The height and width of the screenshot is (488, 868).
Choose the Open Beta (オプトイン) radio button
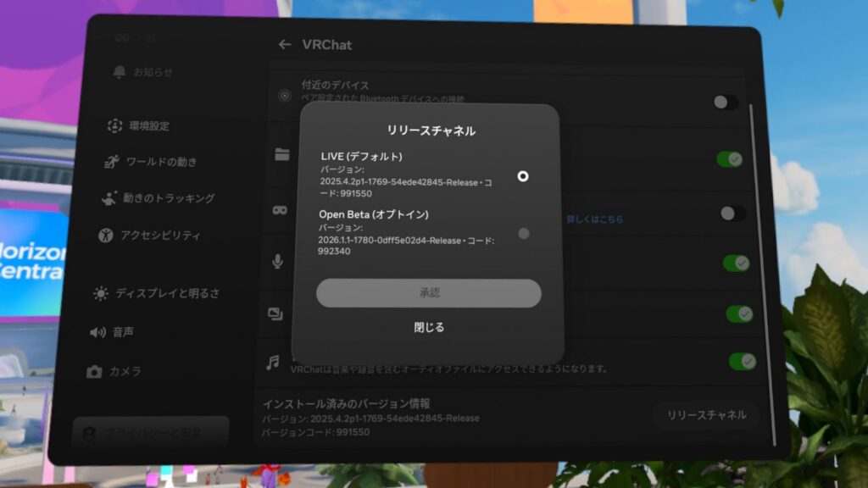tap(523, 233)
